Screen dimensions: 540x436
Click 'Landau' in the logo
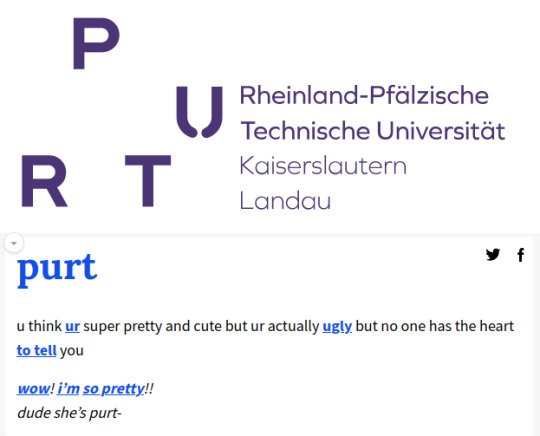(x=285, y=200)
